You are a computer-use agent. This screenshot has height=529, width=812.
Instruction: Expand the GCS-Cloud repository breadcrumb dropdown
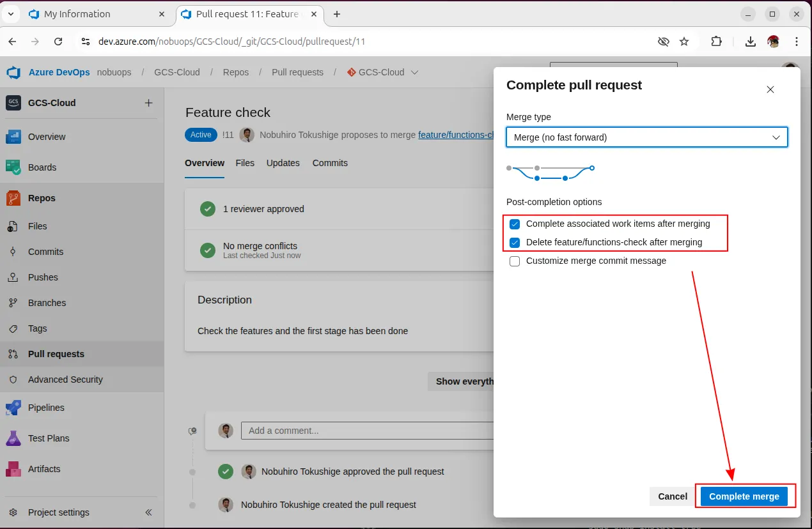pyautogui.click(x=414, y=72)
